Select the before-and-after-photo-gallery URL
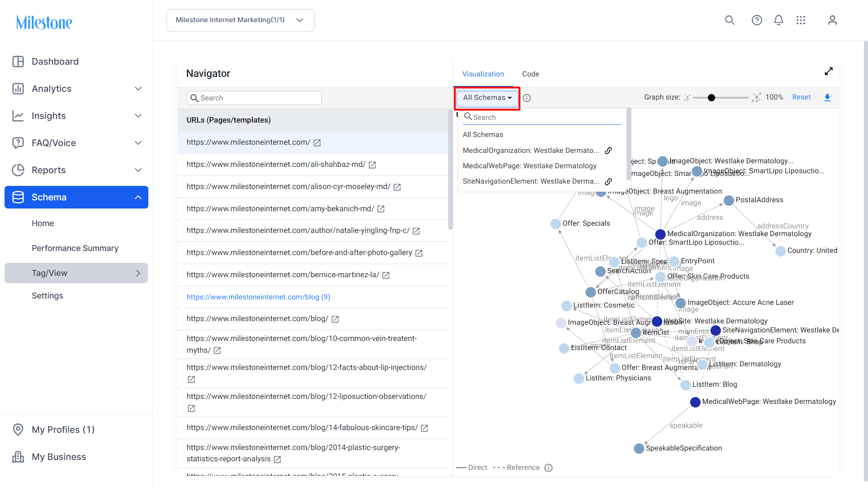868x488 pixels. [x=299, y=253]
